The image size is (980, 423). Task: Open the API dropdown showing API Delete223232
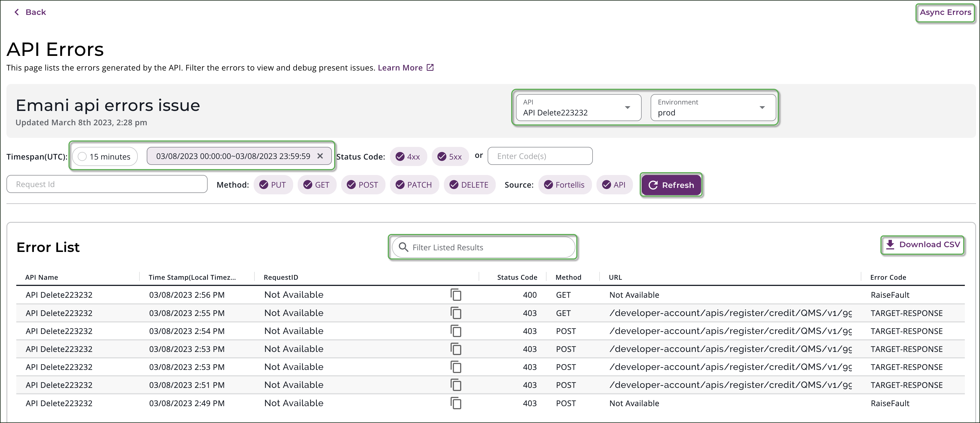[578, 108]
